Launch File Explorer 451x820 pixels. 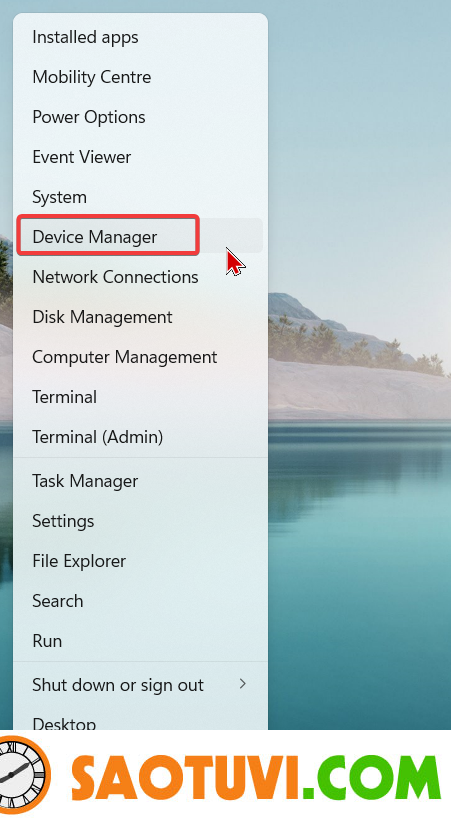point(140,561)
